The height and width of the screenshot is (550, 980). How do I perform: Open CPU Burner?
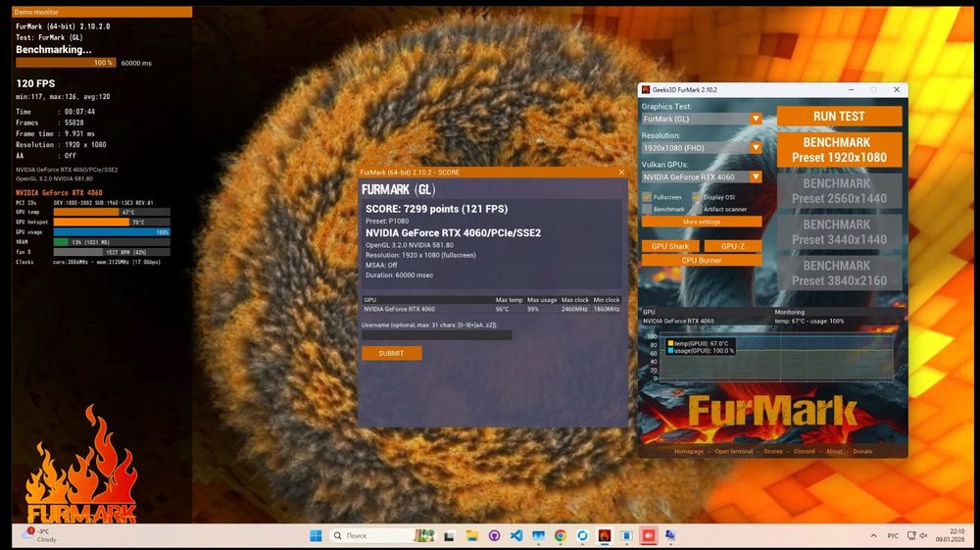coord(702,260)
